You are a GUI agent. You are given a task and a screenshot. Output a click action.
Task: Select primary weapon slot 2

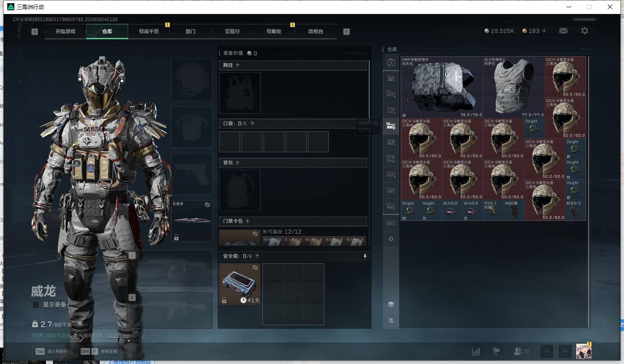coord(170,310)
